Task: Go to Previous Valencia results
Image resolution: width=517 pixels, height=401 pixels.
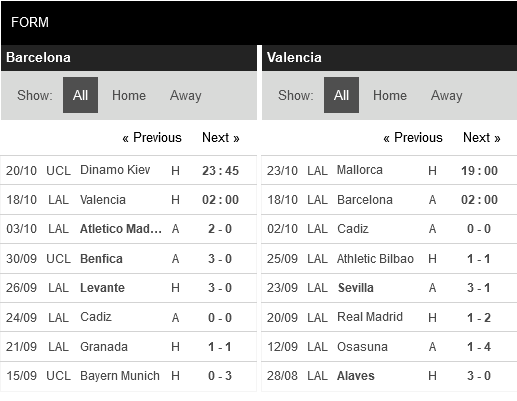Action: pos(413,137)
